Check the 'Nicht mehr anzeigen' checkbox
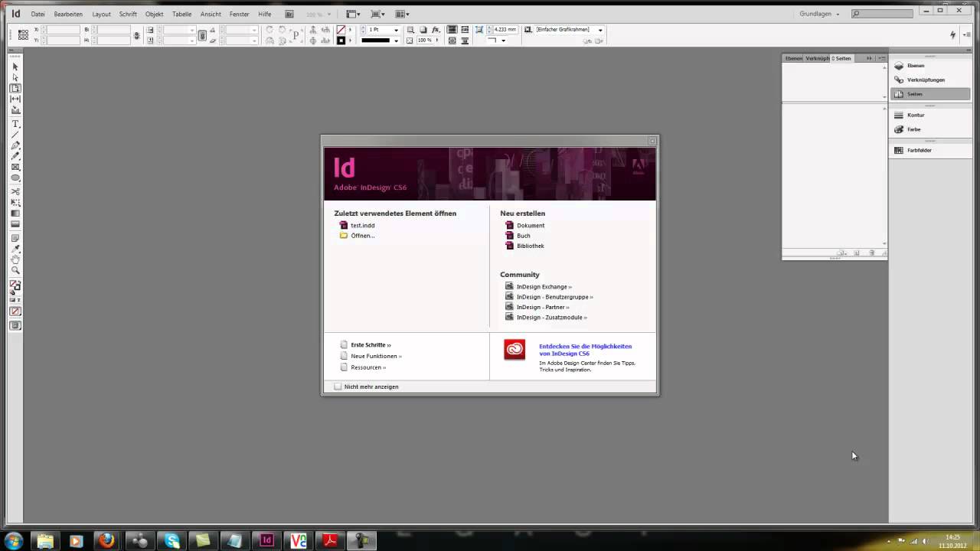The height and width of the screenshot is (551, 980). [x=338, y=386]
